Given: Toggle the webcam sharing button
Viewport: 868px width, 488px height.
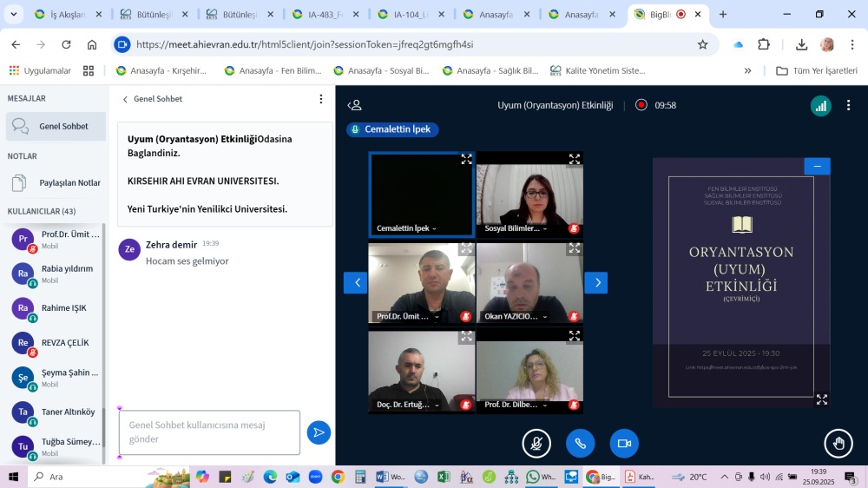Looking at the screenshot, I should [623, 444].
